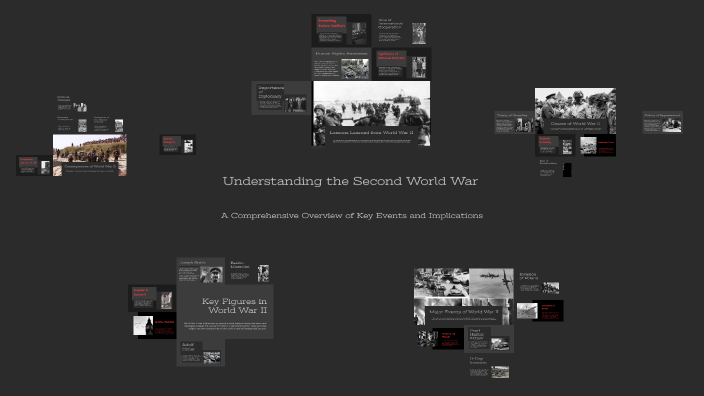Screen dimensions: 704x396
Task: Open the 'Pearl Harbor Attack' slide
Action: (489, 339)
